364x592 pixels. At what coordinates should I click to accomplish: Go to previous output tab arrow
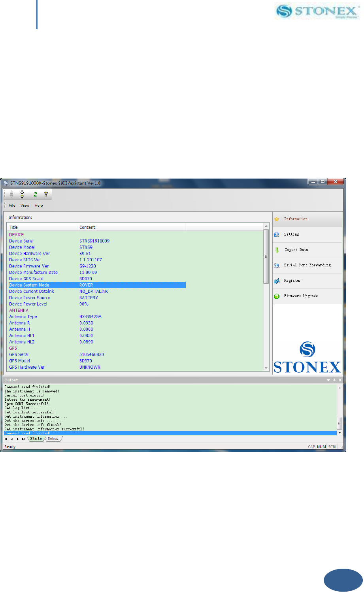point(12,439)
